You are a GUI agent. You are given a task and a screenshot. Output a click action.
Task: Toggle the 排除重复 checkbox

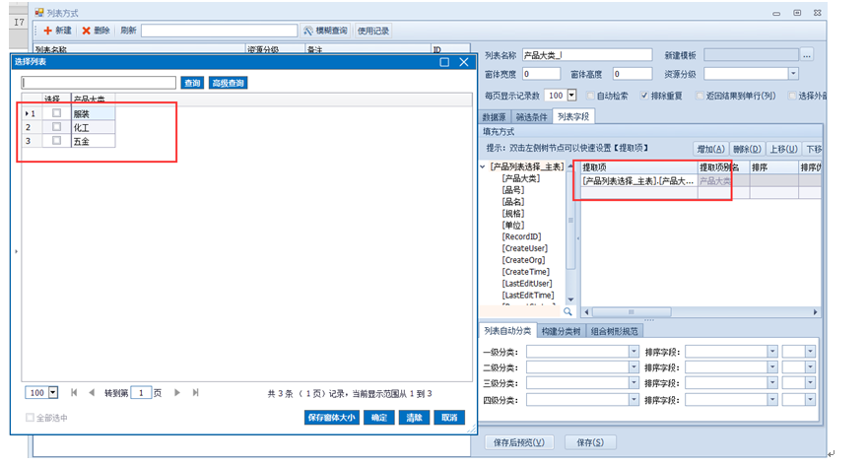(644, 96)
